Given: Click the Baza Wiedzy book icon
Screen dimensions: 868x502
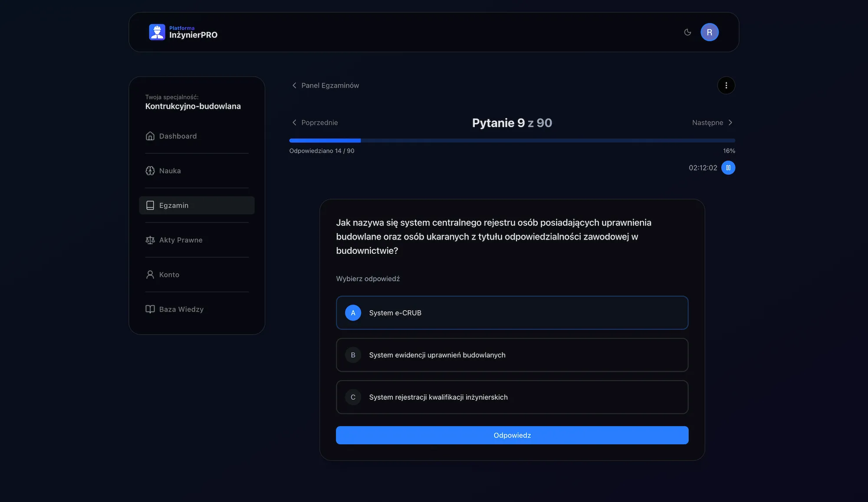Looking at the screenshot, I should coord(150,309).
